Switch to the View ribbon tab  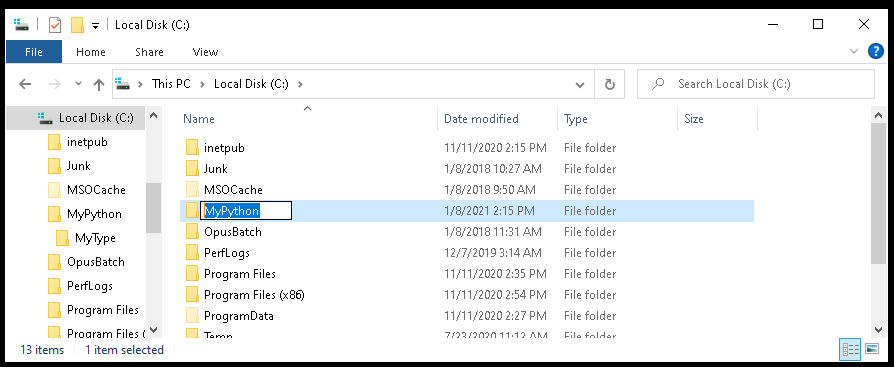pos(205,52)
